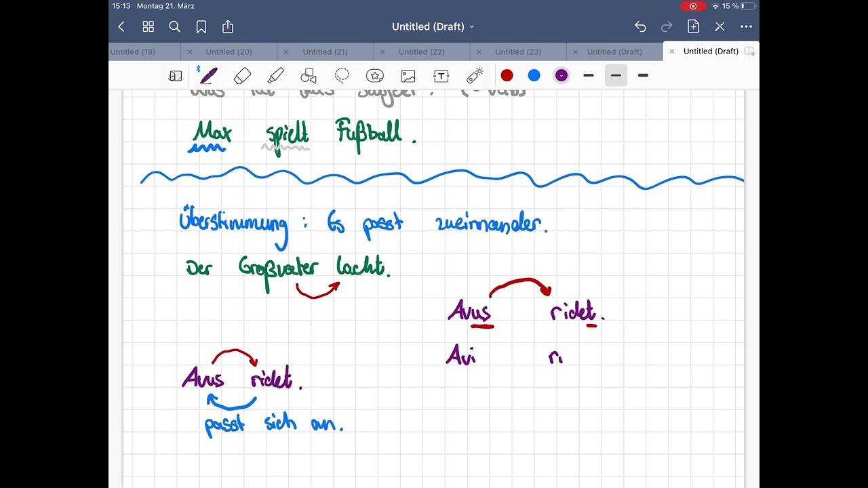Viewport: 868px width, 488px height.
Task: Close the Untitled (20) tab
Action: [190, 52]
